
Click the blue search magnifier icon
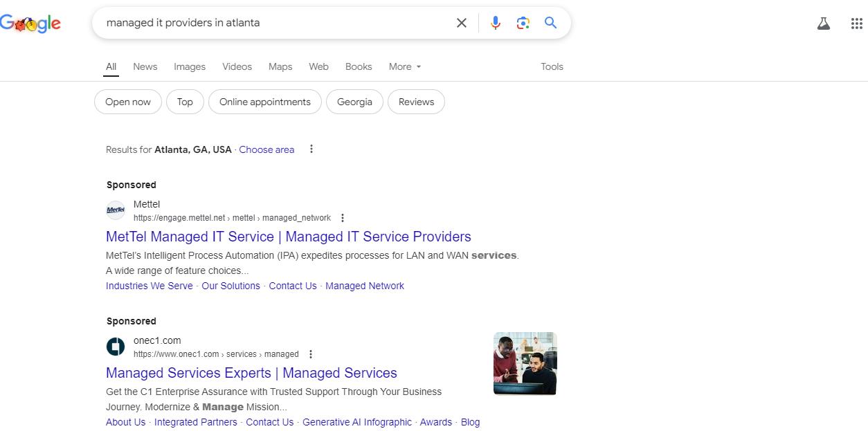tap(551, 23)
